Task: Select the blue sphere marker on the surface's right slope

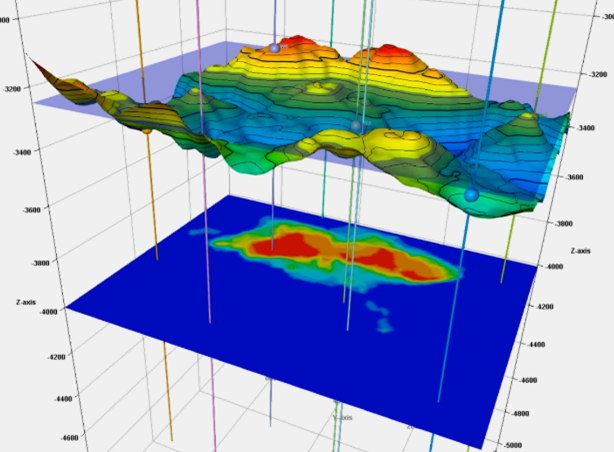Action: pos(471,194)
